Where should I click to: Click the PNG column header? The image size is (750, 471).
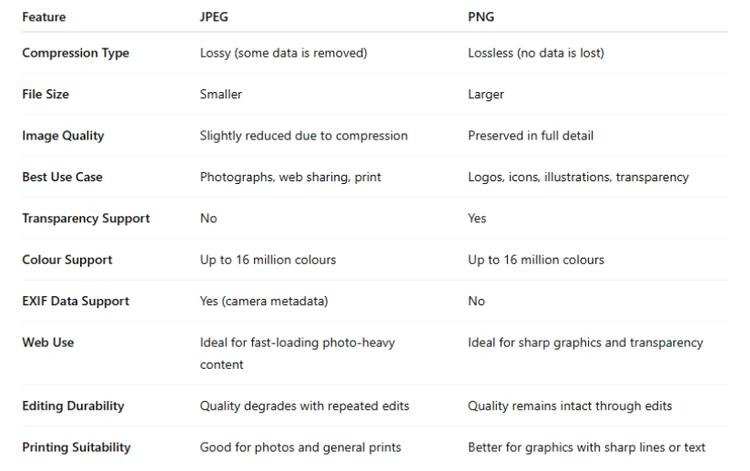tap(481, 17)
